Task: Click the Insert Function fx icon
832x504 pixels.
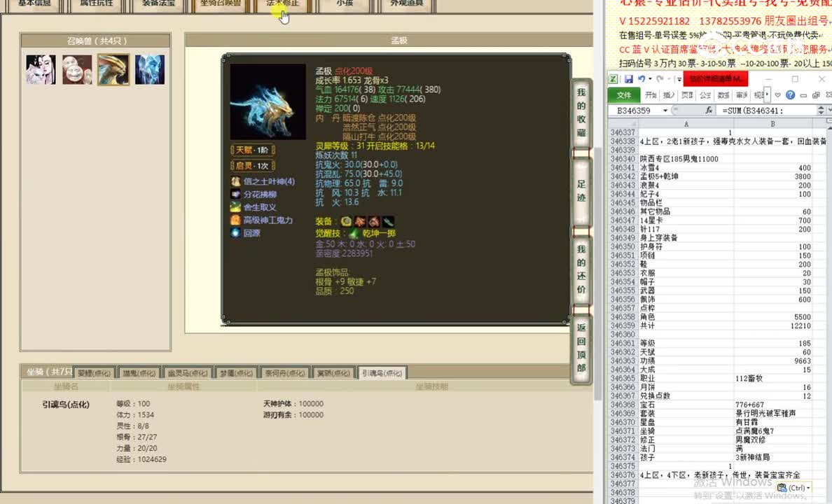Action: point(709,110)
